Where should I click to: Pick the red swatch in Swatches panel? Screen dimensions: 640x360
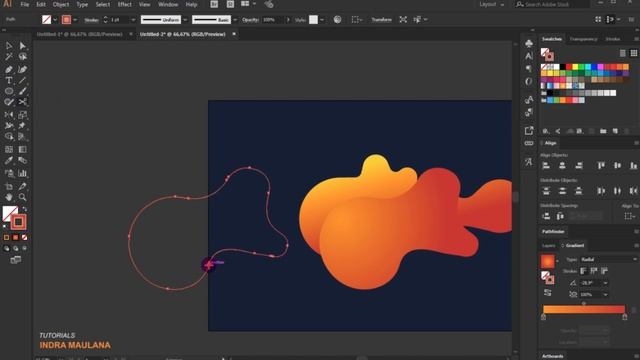click(x=569, y=67)
